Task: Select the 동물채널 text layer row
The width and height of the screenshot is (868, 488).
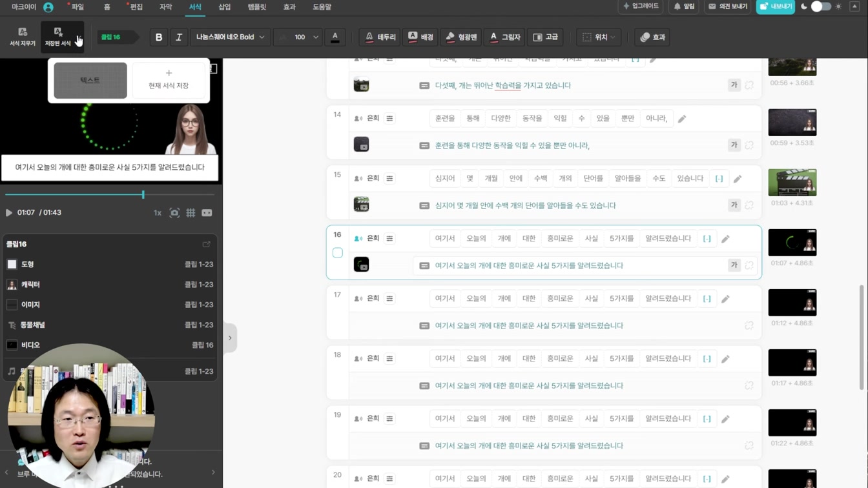Action: 110,325
